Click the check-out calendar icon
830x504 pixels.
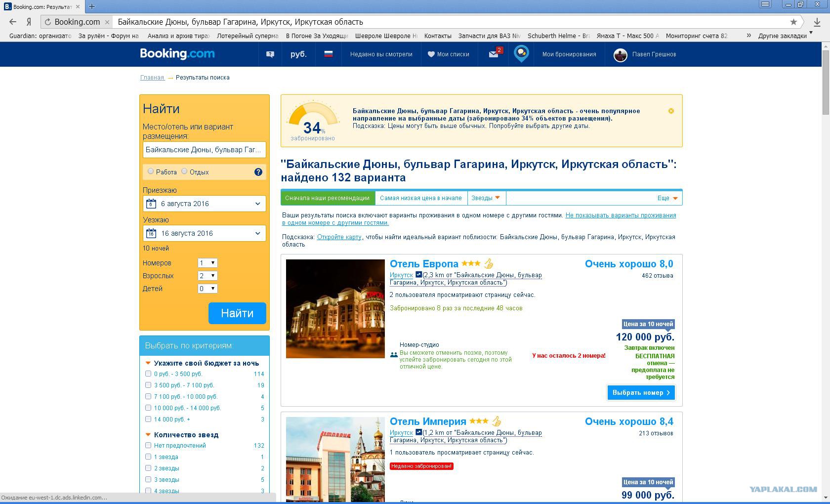[151, 233]
